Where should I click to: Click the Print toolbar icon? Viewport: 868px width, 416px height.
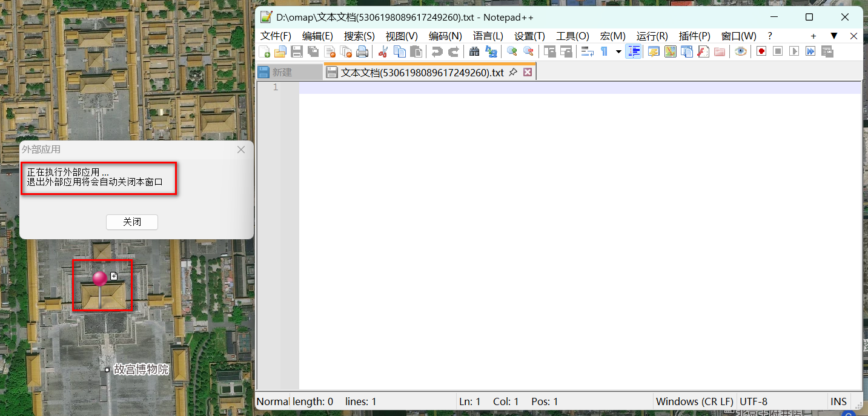click(x=362, y=51)
